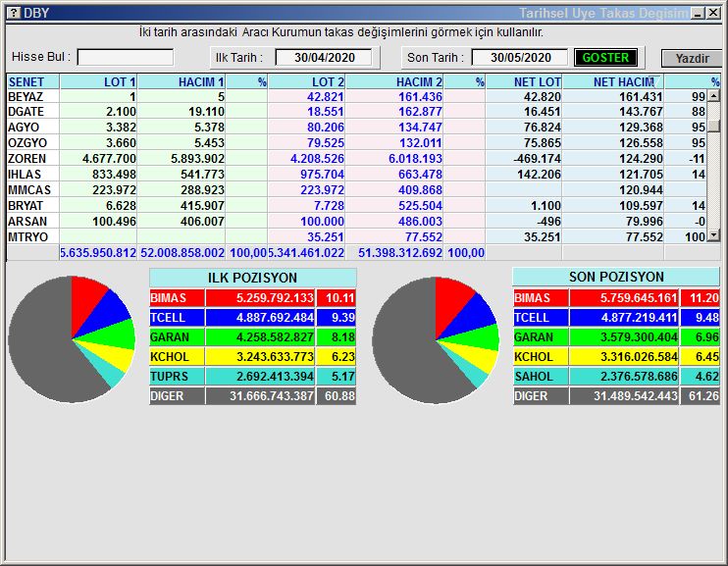Select the BRYAT row
This screenshot has height=566, width=728.
coord(356,205)
